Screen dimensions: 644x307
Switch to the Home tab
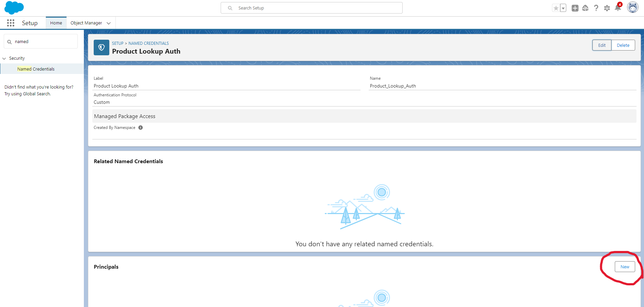point(56,23)
